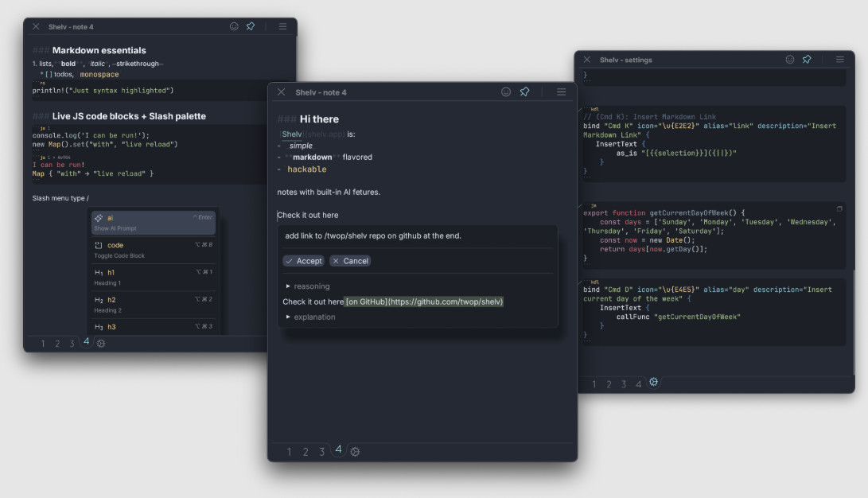
Task: Switch to note 3 in Hi there window
Action: coord(321,452)
